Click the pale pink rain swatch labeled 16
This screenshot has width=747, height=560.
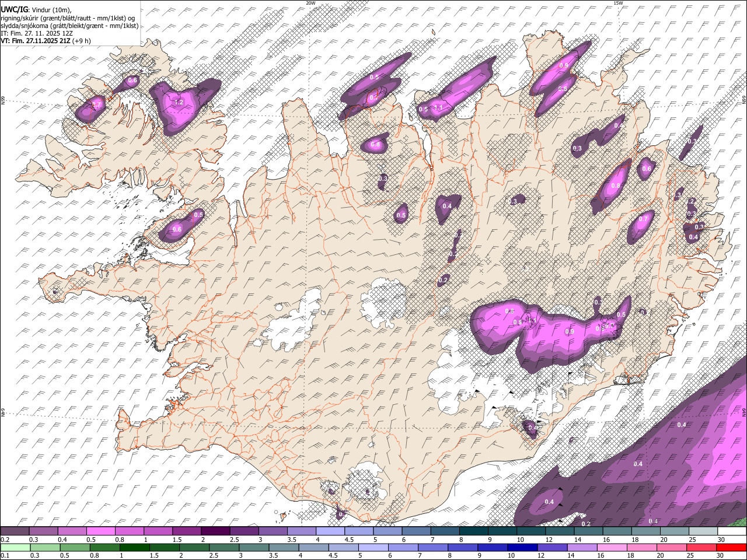(612, 547)
